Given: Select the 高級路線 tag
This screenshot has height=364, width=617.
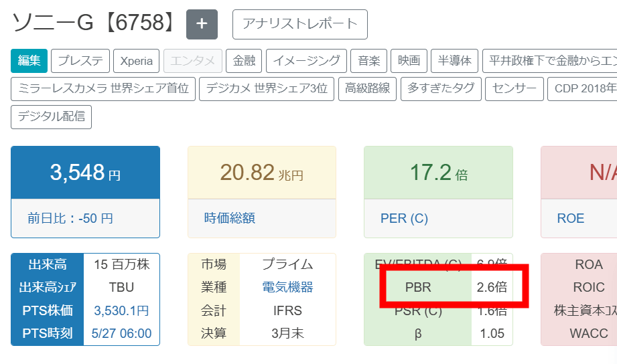Looking at the screenshot, I should tap(367, 89).
